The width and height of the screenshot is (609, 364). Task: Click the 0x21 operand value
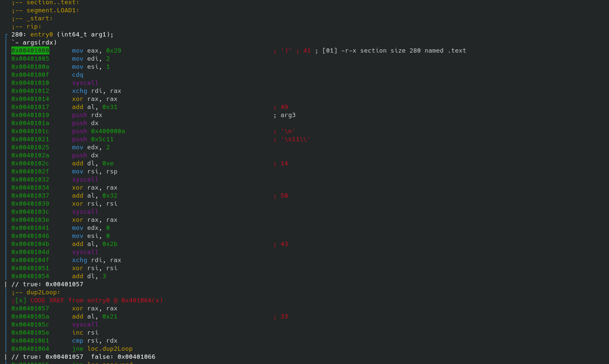tap(110, 316)
